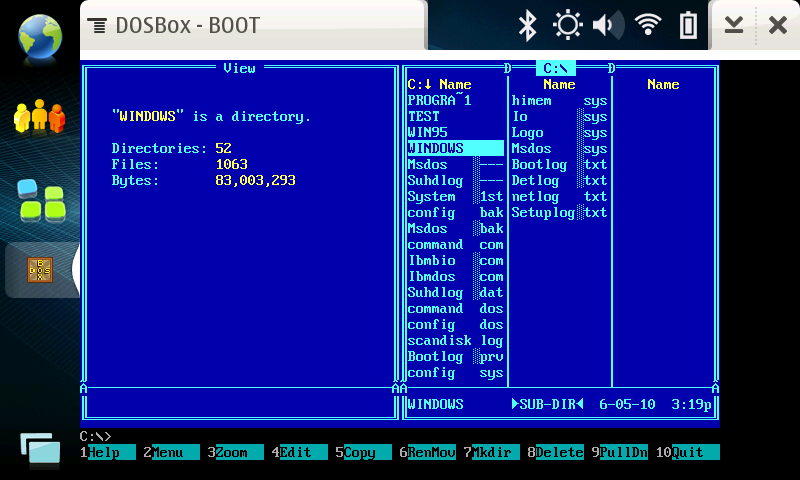Click the 5 Copy function key
Image resolution: width=800 pixels, height=480 pixels.
363,452
